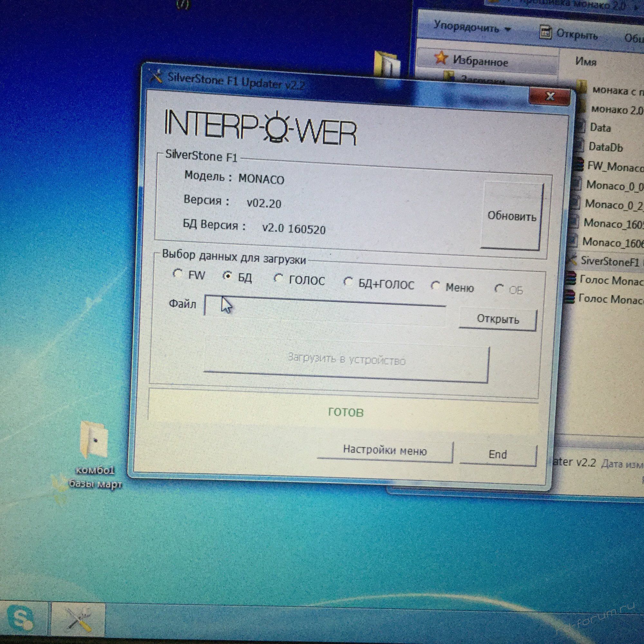
Task: Click Открыть in the Explorer toolbar
Action: [x=569, y=34]
